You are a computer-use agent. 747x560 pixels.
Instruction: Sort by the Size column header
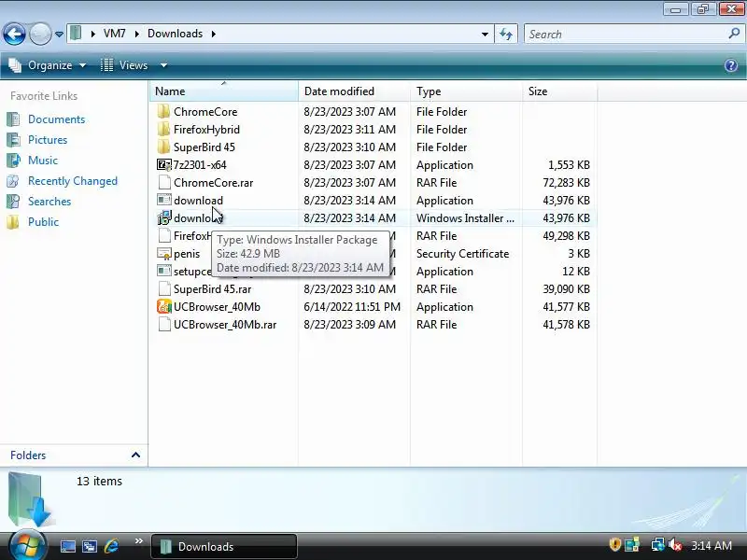(559, 91)
